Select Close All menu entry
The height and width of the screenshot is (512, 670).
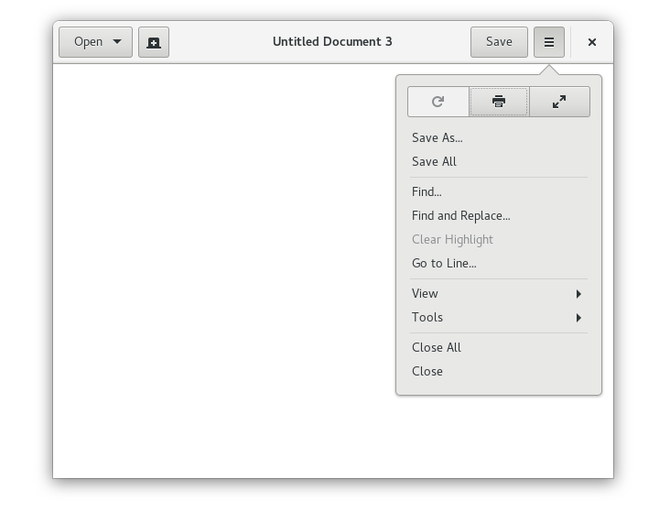pyautogui.click(x=499, y=347)
